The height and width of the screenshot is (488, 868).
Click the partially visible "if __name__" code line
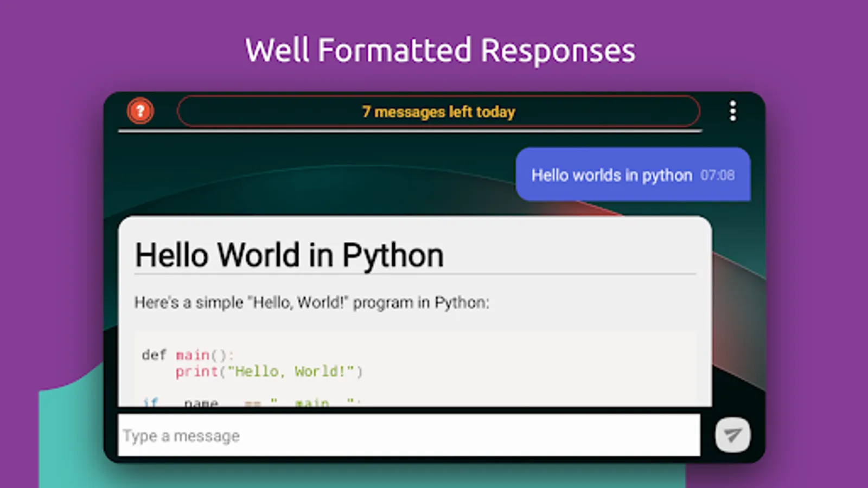[x=250, y=402]
